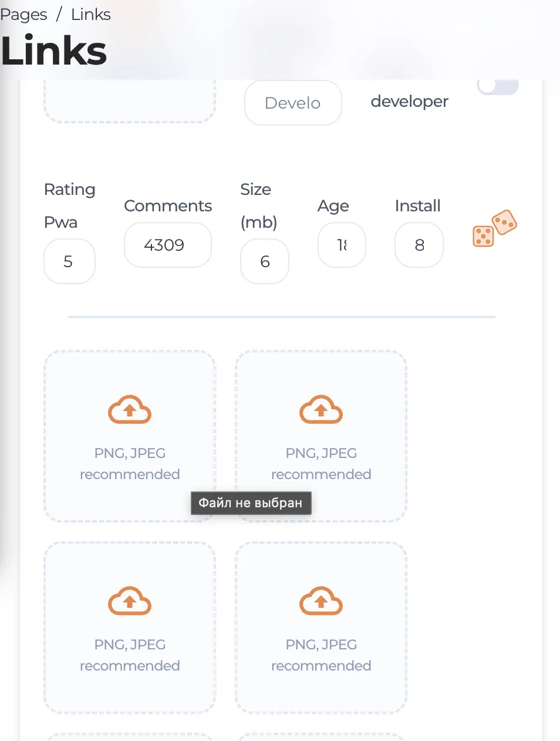Click cloud upload icon in first image box
The height and width of the screenshot is (741, 560).
click(x=130, y=410)
